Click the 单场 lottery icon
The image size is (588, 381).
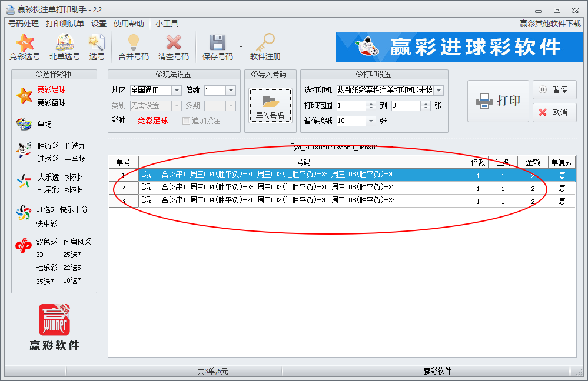click(24, 124)
